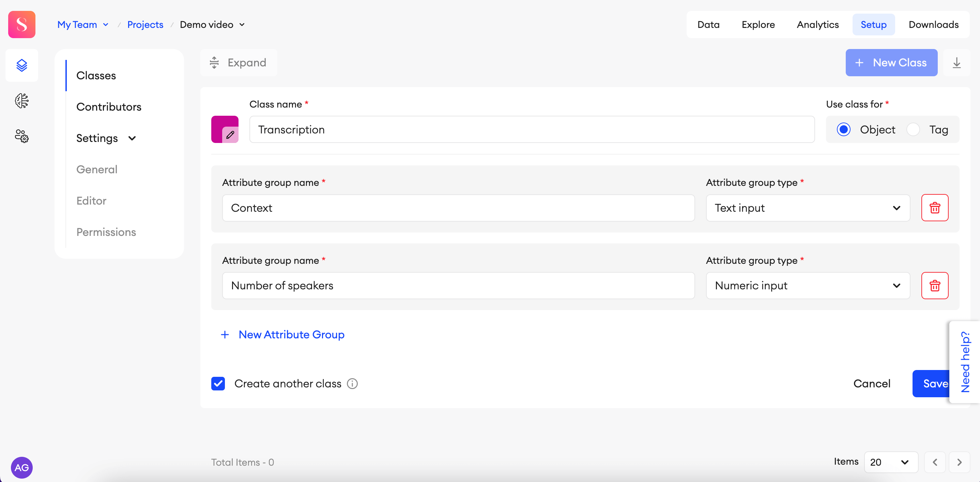Click the AG user avatar
Viewport: 980px width, 482px height.
click(x=22, y=467)
